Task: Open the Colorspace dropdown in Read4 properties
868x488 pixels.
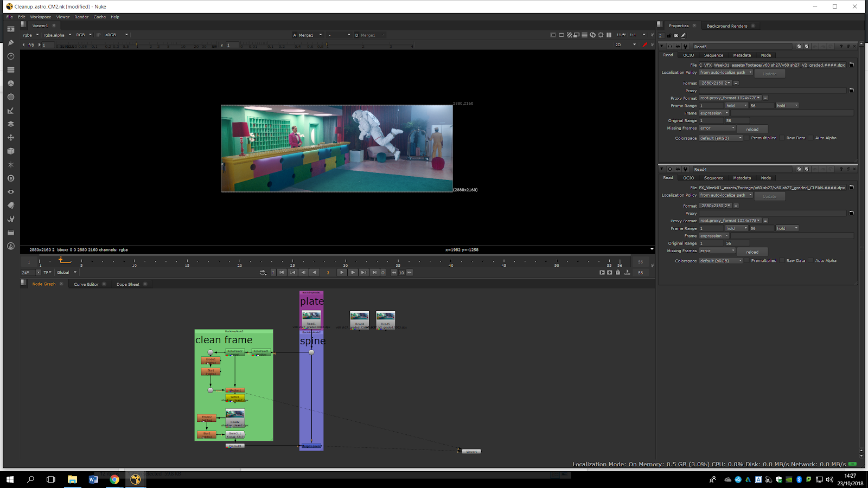Action: click(x=720, y=261)
